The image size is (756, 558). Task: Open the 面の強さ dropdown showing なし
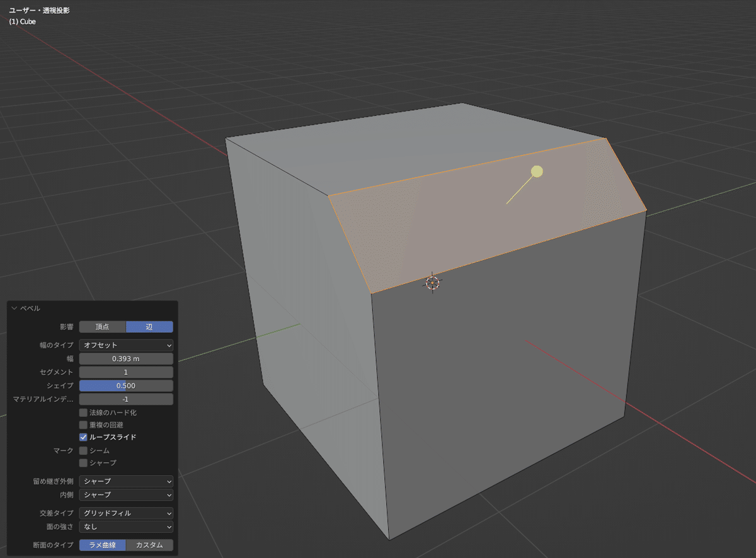[x=126, y=527]
